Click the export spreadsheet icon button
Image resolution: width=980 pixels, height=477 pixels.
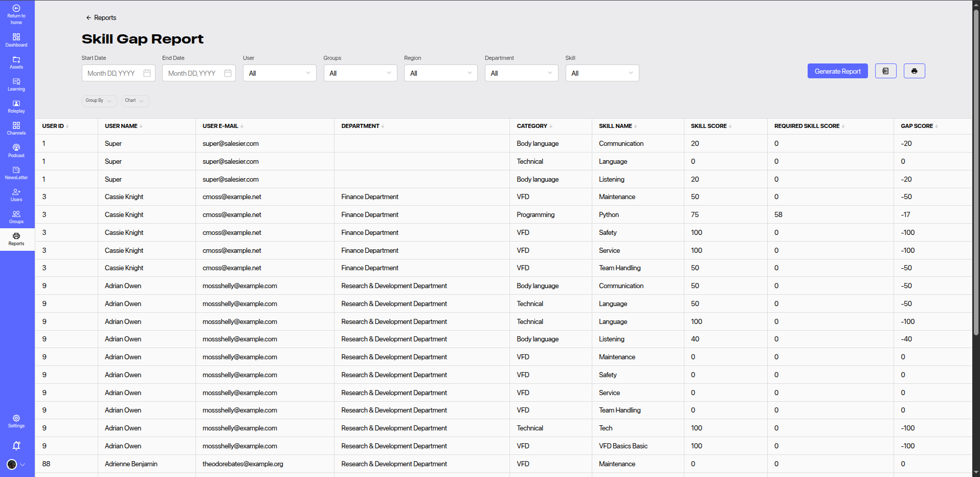[x=885, y=71]
